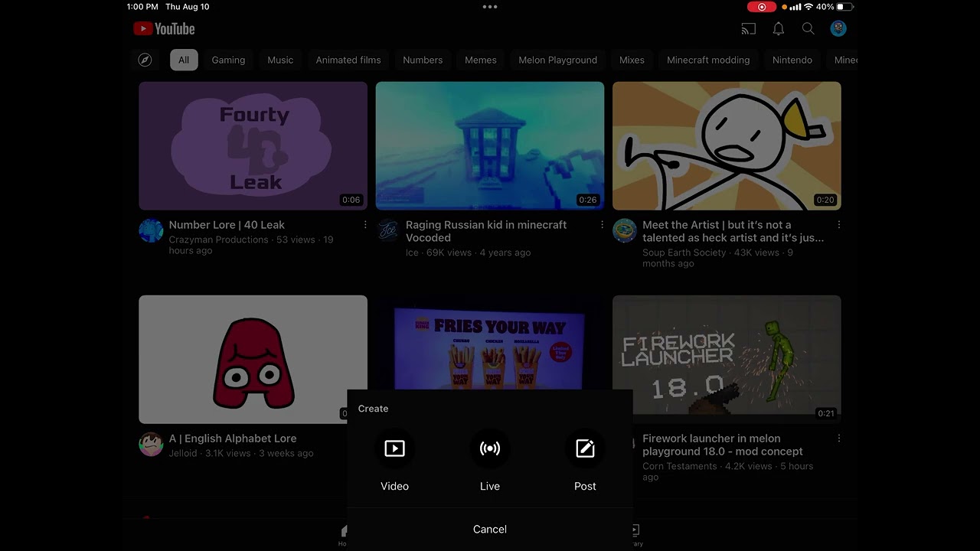
Task: Choose Video in the Create menu
Action: [x=394, y=461]
